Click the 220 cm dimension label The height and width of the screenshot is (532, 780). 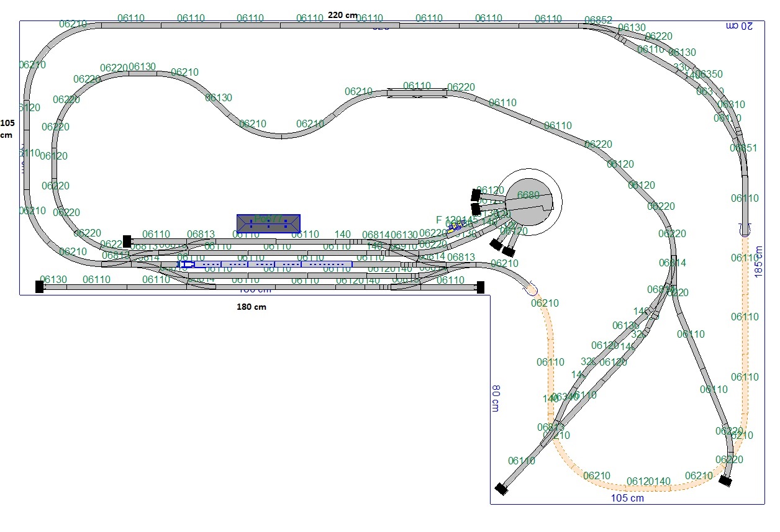tap(343, 16)
